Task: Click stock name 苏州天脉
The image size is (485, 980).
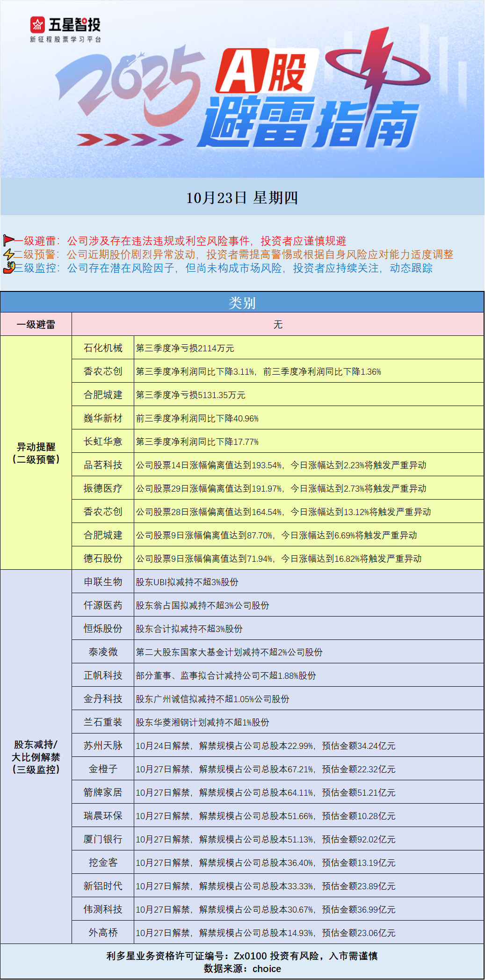Action: [103, 745]
